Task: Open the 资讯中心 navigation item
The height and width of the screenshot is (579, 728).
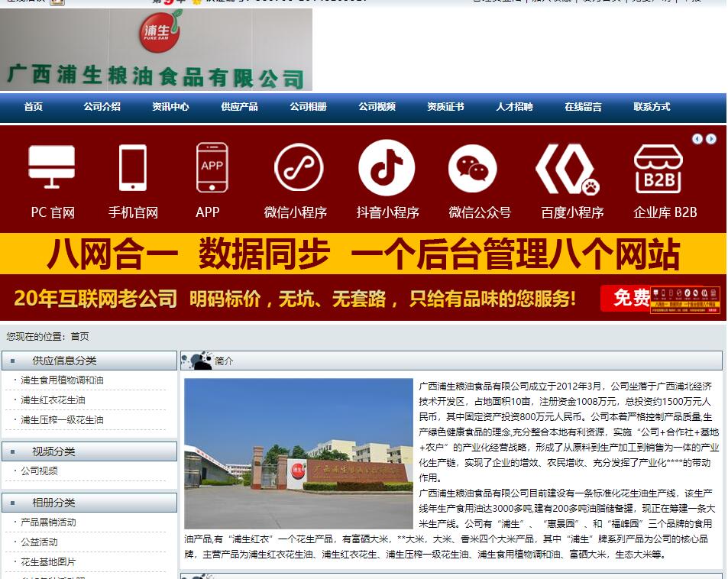Action: point(171,107)
